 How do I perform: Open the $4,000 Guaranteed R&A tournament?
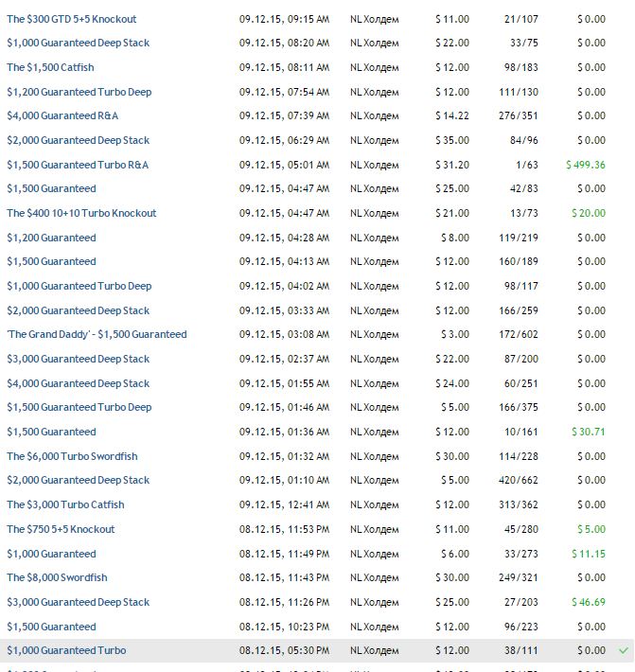click(x=62, y=115)
